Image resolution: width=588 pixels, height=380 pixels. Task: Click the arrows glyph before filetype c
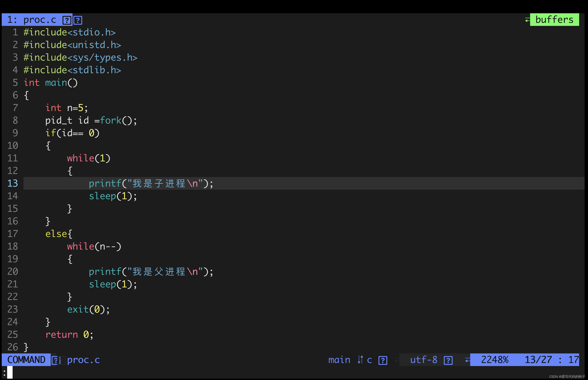[x=360, y=360]
